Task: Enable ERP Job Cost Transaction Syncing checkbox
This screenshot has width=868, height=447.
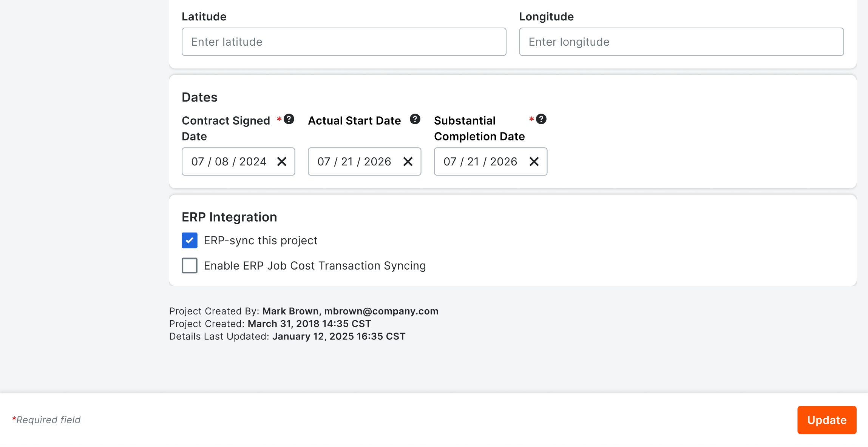Action: pos(190,266)
